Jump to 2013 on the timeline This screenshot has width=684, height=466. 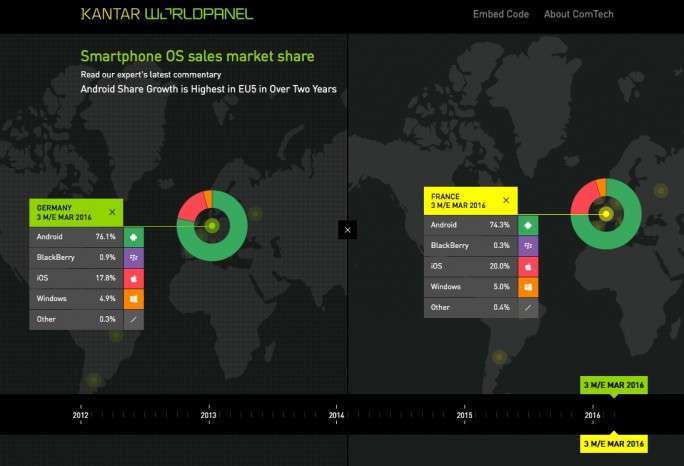pyautogui.click(x=209, y=415)
